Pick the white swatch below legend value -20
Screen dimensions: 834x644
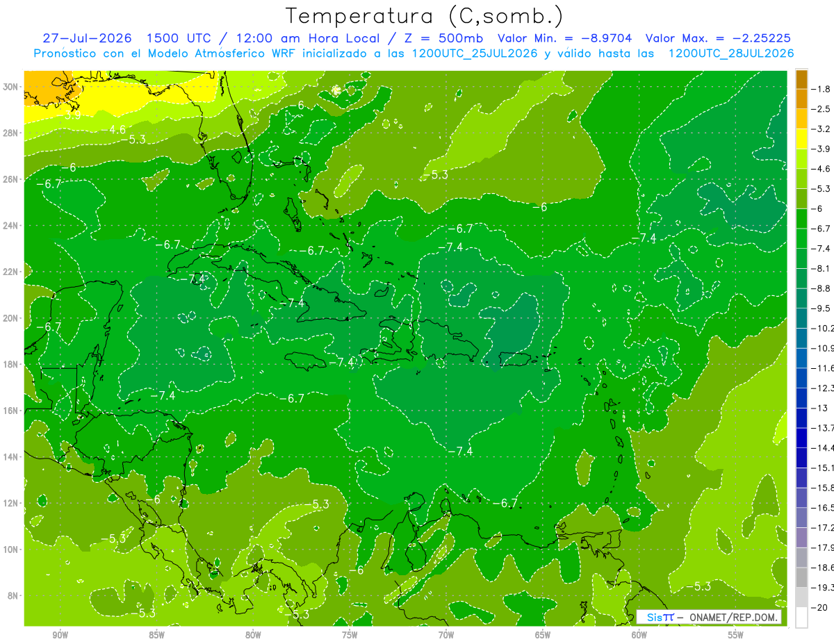(x=801, y=618)
